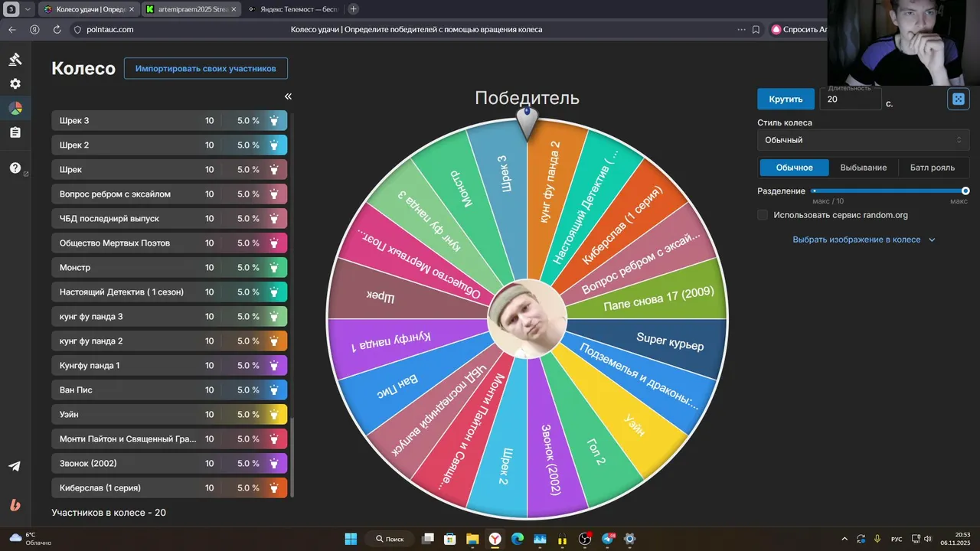Click the Разделение slider minimum end

pyautogui.click(x=814, y=191)
